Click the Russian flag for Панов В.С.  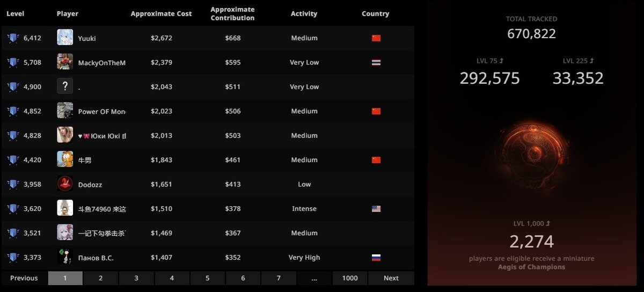[376, 258]
